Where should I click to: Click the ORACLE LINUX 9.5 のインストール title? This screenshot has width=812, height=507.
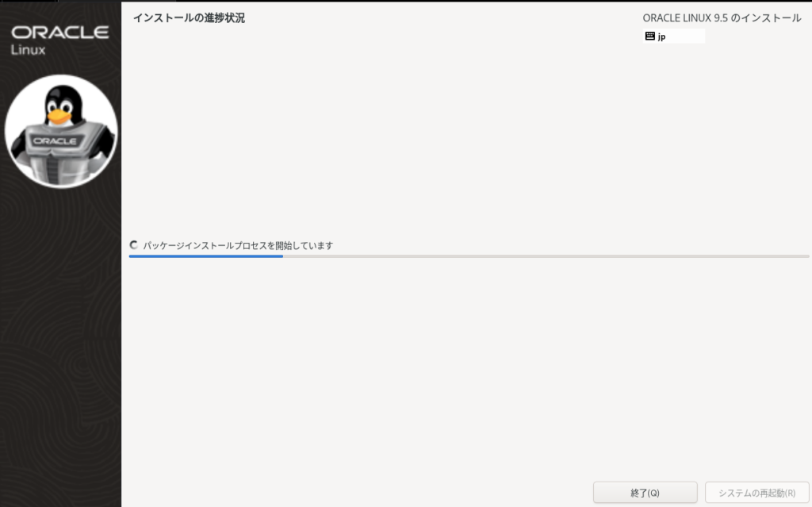pyautogui.click(x=722, y=17)
